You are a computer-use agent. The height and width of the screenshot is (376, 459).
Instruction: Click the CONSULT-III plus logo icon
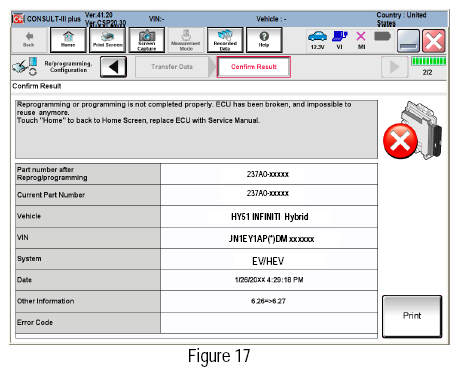click(x=18, y=19)
